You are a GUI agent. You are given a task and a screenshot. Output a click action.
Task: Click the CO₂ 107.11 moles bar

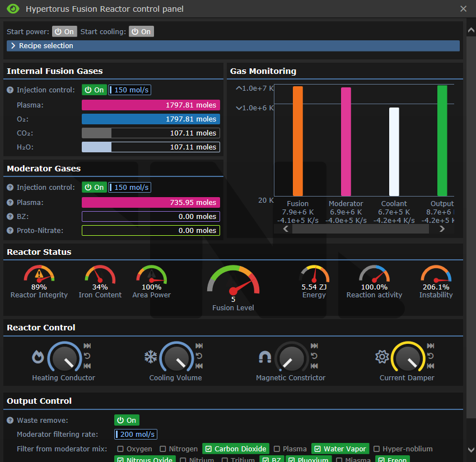(151, 133)
